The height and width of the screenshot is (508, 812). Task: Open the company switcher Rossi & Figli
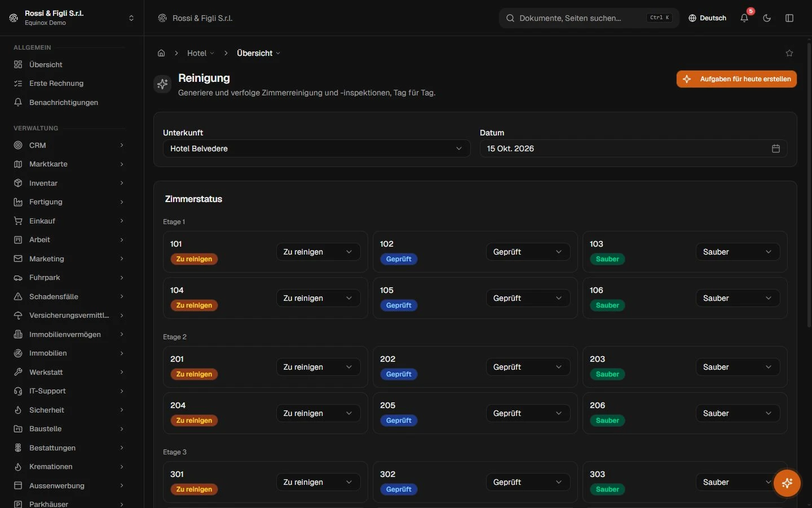point(72,18)
